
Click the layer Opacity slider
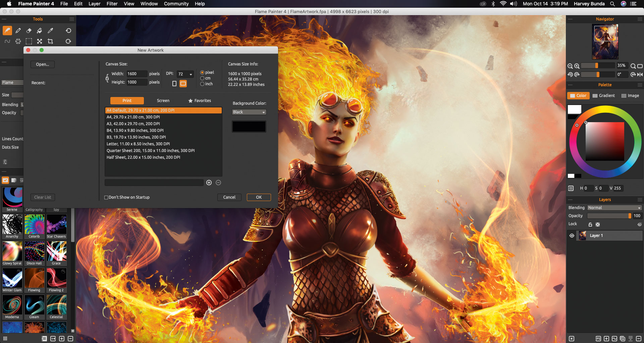tap(609, 216)
